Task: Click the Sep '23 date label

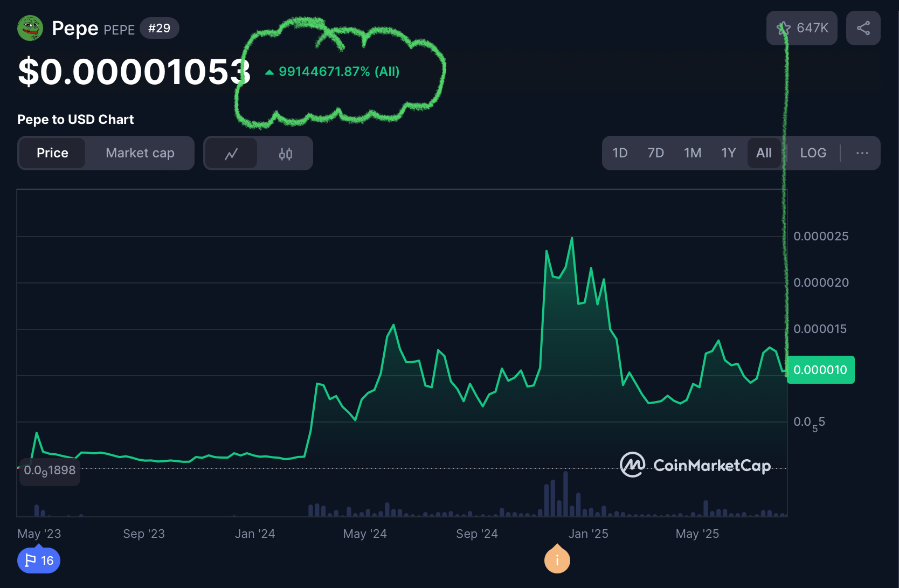Action: tap(144, 534)
